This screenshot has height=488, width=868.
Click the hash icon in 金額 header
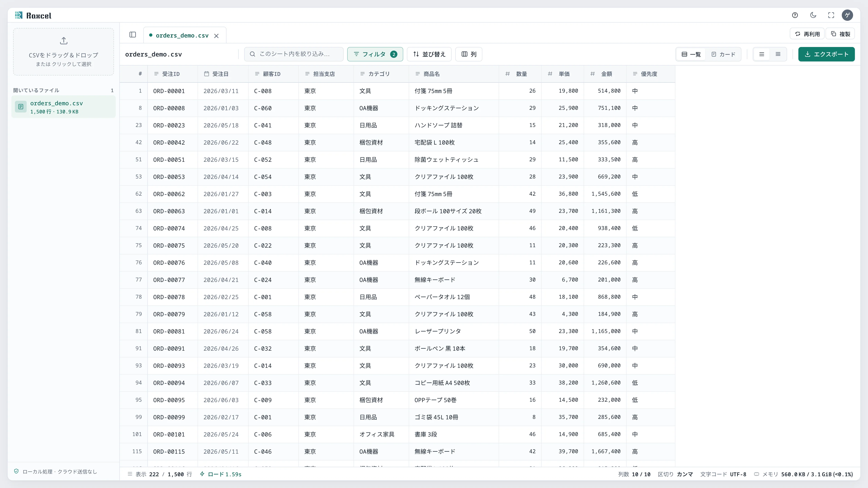click(592, 74)
